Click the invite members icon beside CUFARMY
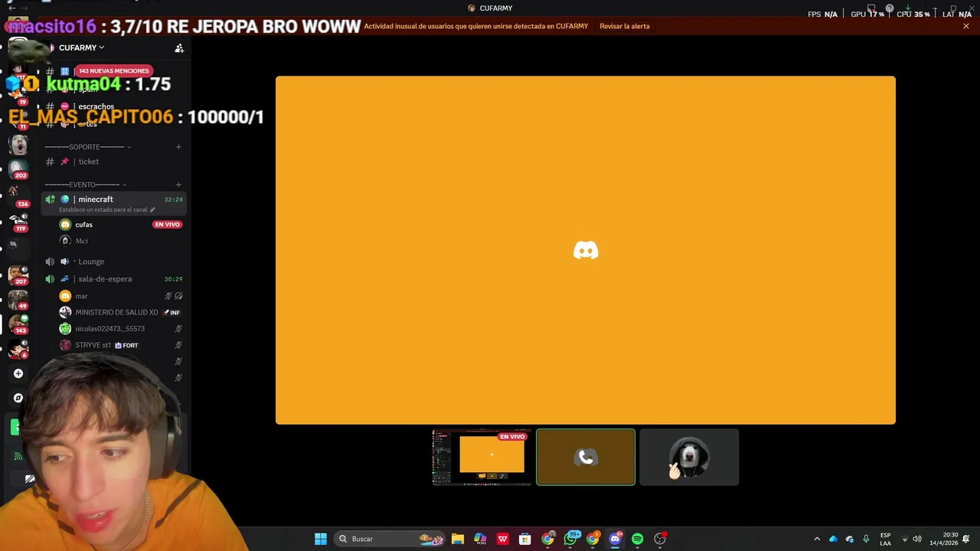 [179, 48]
